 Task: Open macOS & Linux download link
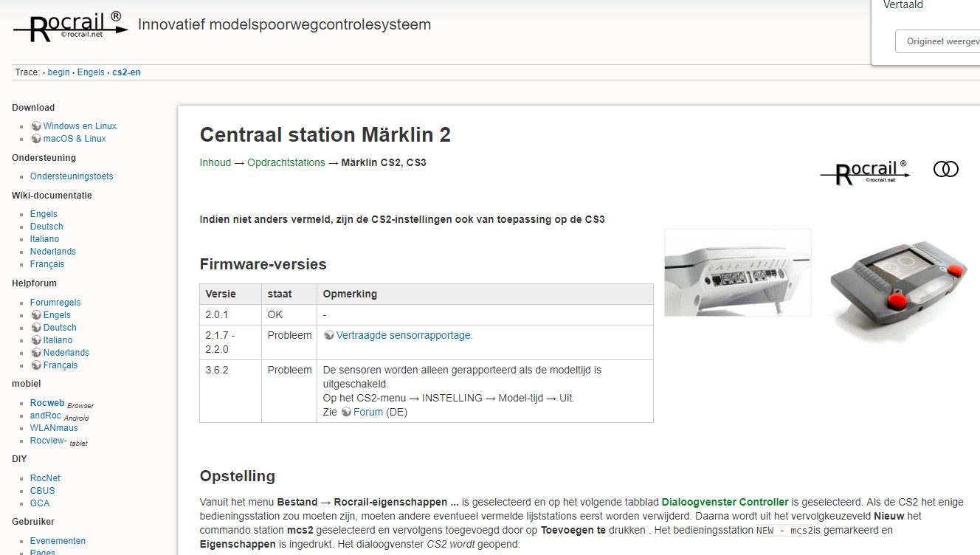(x=75, y=139)
